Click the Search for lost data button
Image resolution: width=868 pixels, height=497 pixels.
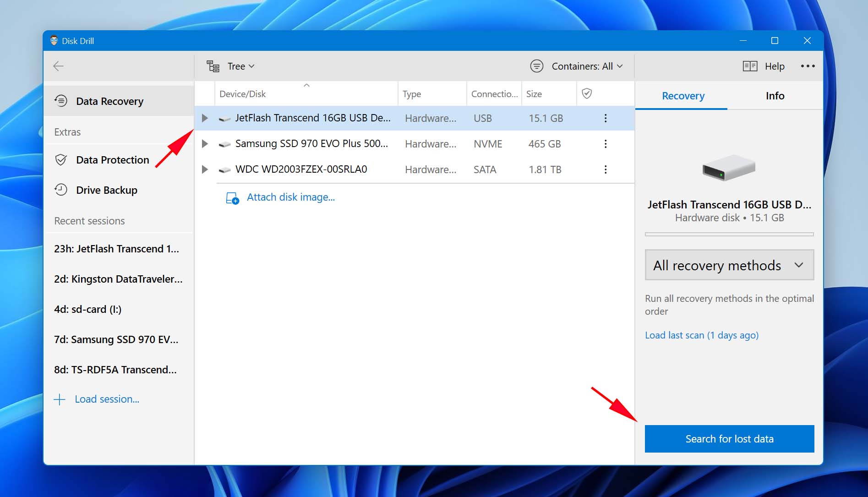point(729,439)
